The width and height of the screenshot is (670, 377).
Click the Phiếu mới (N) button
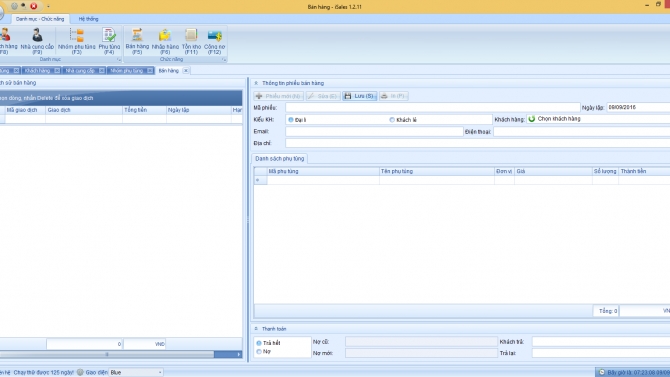pos(279,96)
